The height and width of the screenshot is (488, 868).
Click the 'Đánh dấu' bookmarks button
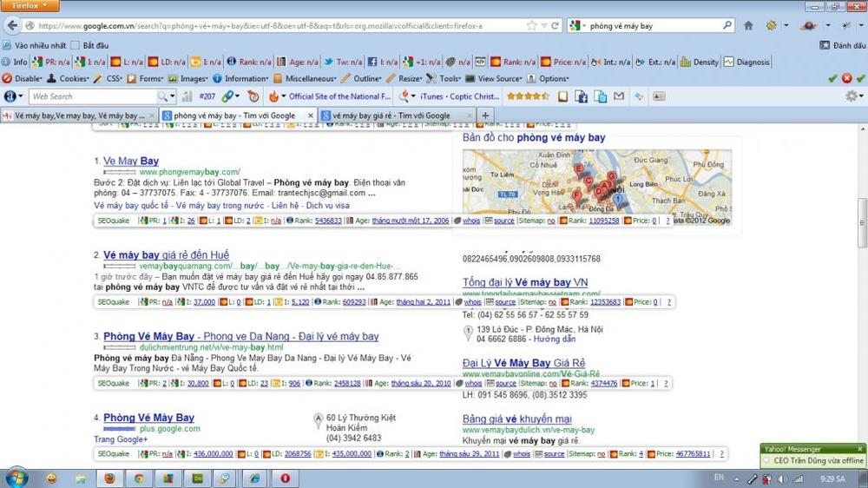pyautogui.click(x=843, y=45)
